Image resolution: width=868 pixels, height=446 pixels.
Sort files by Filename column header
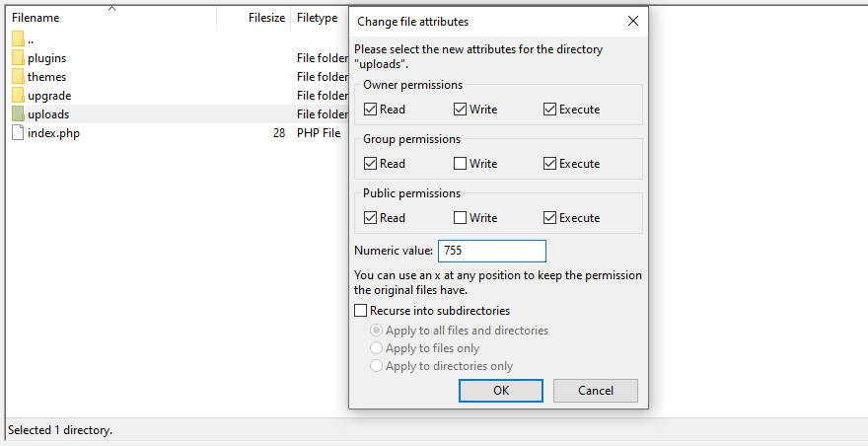[x=36, y=18]
